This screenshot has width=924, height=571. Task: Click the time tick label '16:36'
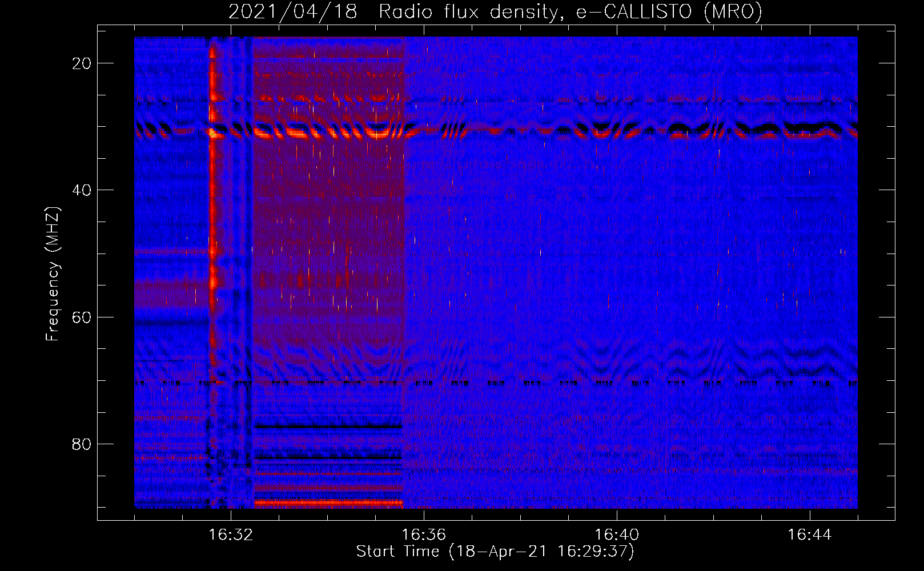tap(424, 535)
